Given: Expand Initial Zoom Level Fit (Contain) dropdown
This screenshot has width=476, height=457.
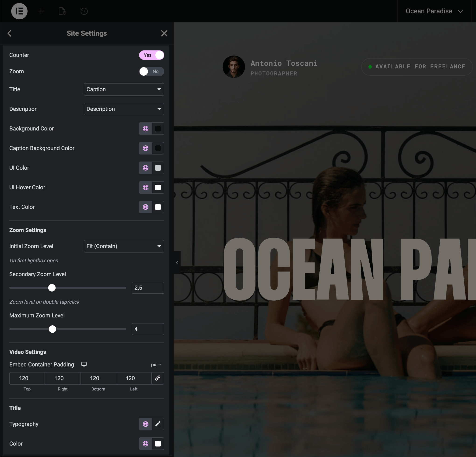Looking at the screenshot, I should (124, 246).
